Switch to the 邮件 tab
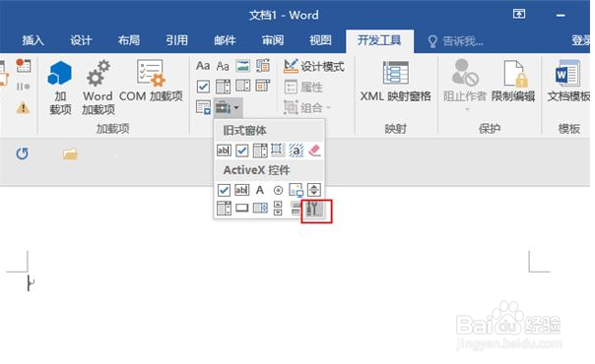The height and width of the screenshot is (364, 595). click(x=225, y=40)
